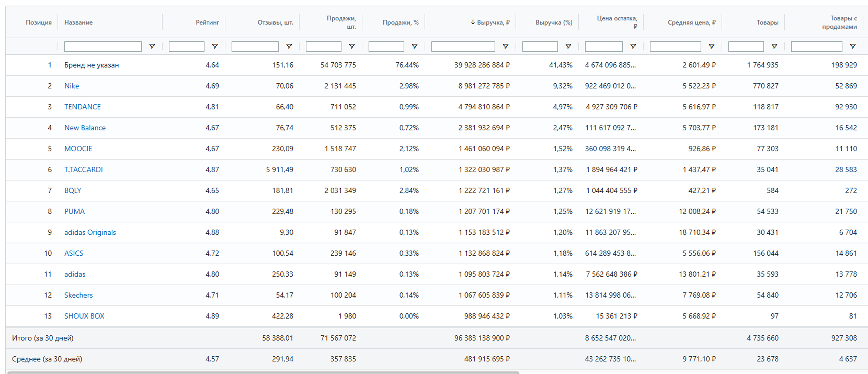Sort table by Рейтинг header

[207, 22]
